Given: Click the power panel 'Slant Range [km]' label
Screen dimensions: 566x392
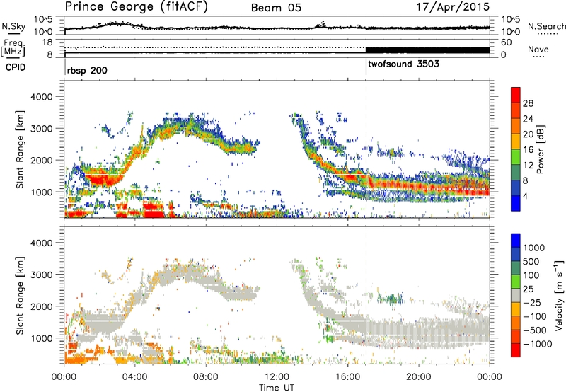Looking at the screenshot, I should point(20,150).
